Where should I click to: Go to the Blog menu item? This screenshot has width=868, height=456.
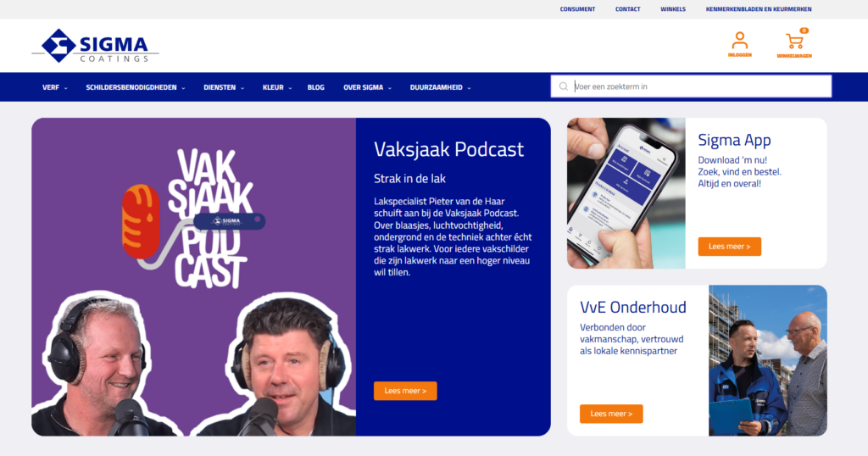click(316, 87)
